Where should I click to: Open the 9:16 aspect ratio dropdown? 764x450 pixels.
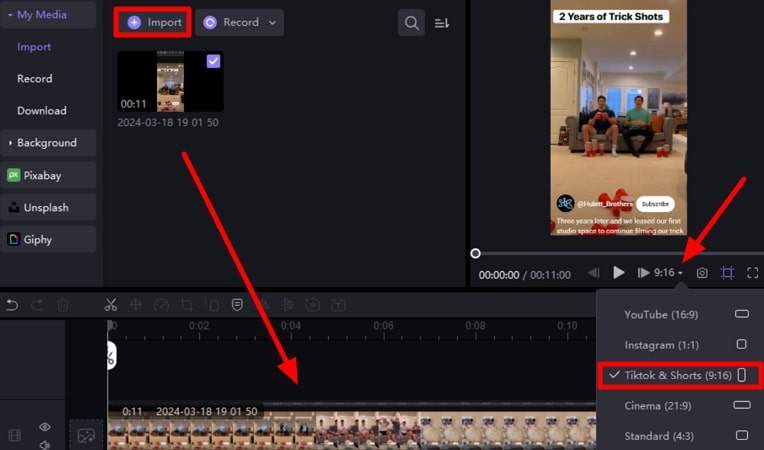668,273
